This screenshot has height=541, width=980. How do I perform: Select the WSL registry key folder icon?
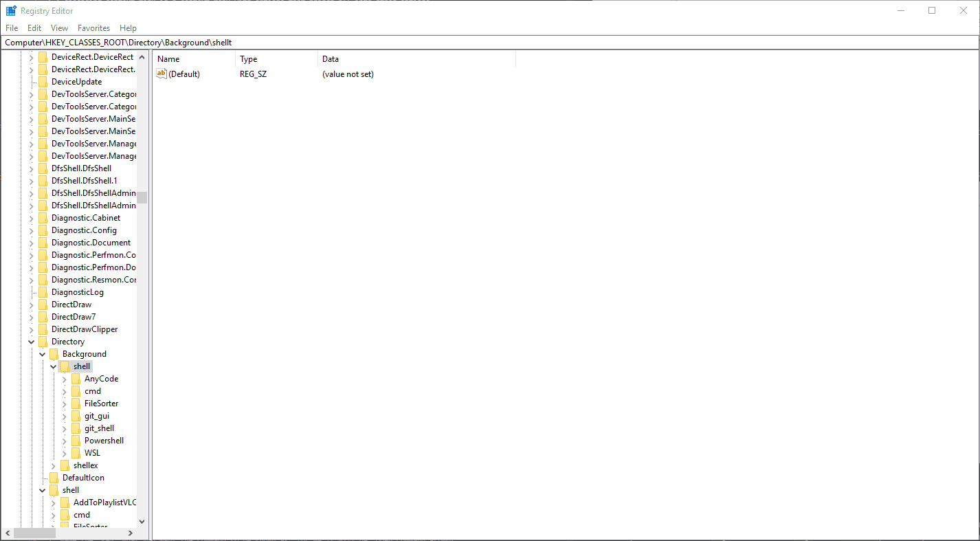pos(76,452)
